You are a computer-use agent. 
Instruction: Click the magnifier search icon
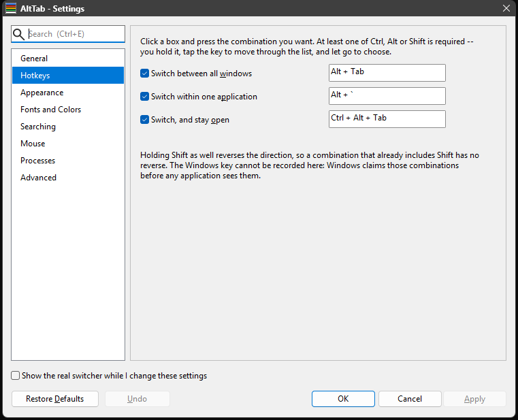click(18, 34)
